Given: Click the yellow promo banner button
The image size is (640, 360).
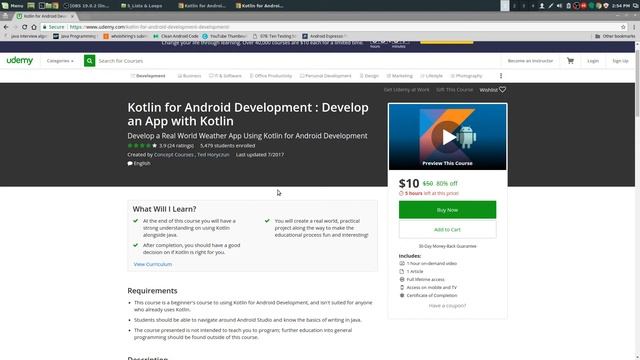Looking at the screenshot, I should (x=447, y=42).
